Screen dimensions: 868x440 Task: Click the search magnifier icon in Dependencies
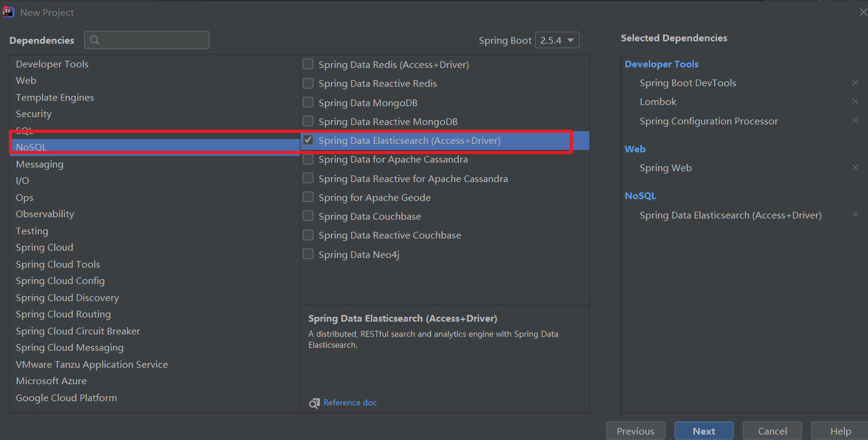pos(95,41)
